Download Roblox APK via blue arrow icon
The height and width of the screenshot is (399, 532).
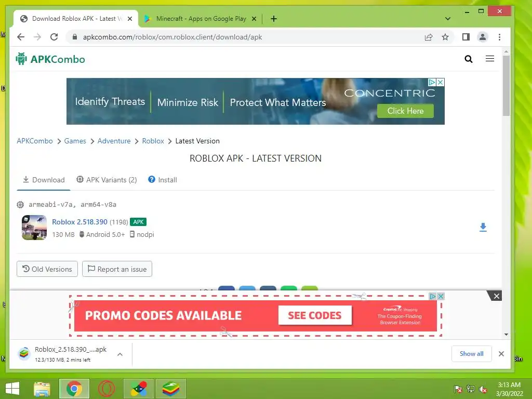(483, 228)
